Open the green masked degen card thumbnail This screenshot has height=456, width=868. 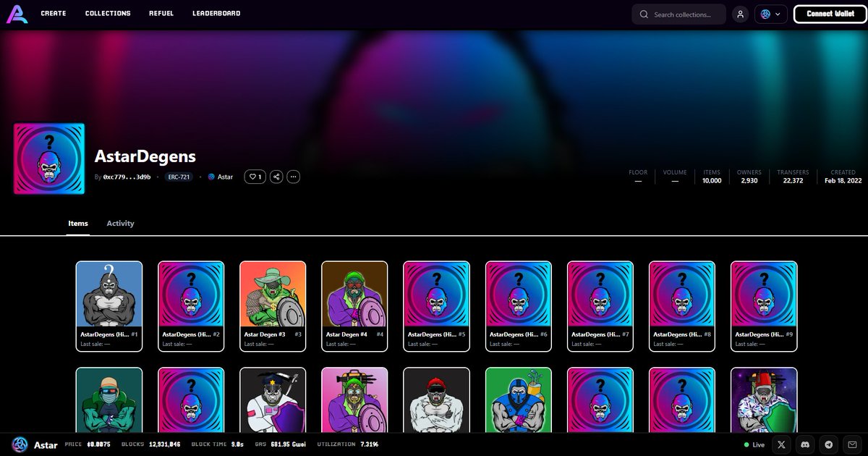click(109, 400)
